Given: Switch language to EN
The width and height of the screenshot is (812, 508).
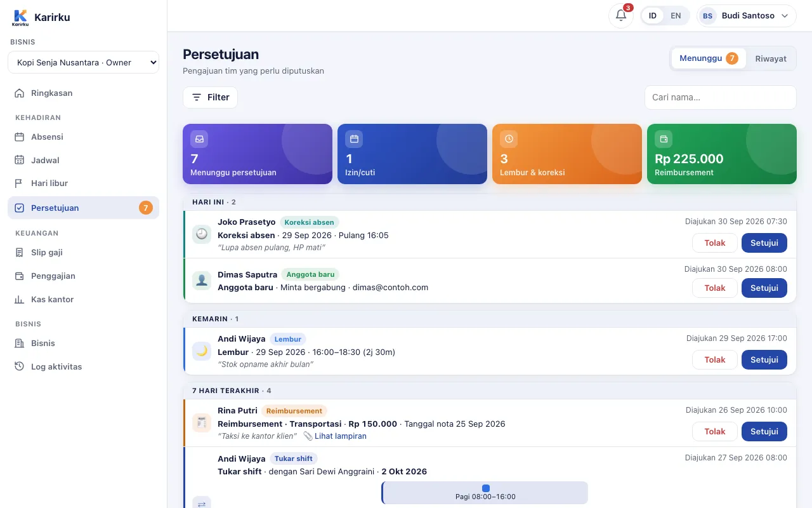Looking at the screenshot, I should (x=676, y=16).
